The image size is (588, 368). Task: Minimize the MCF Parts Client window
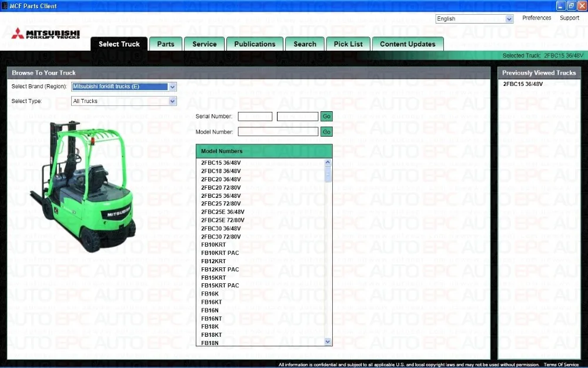561,5
